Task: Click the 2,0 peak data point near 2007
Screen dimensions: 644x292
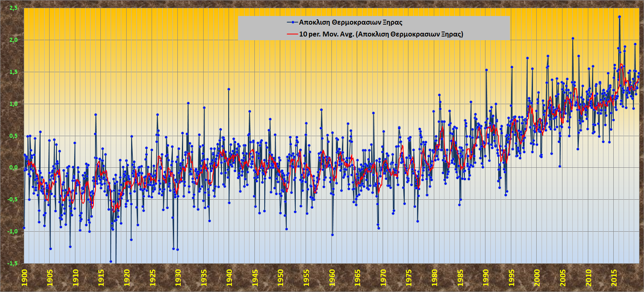Action: 573,39
